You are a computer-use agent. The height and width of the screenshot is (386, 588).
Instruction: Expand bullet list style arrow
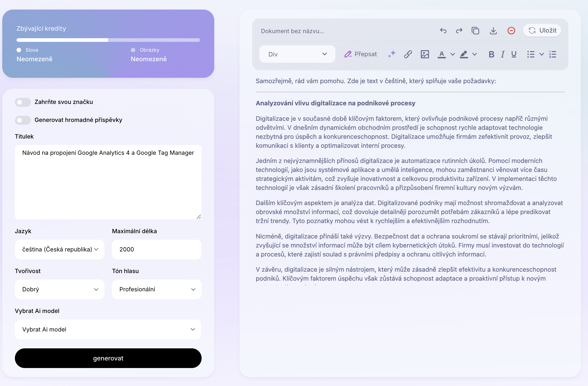(542, 54)
